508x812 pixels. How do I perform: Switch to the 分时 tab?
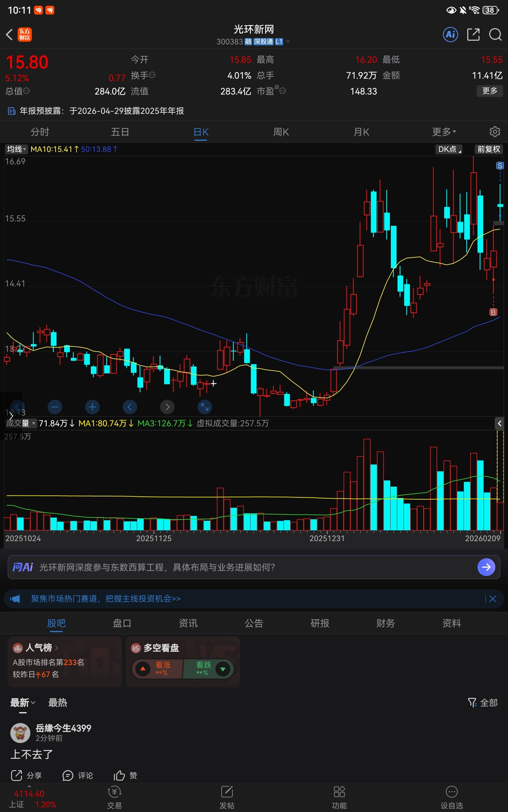40,132
